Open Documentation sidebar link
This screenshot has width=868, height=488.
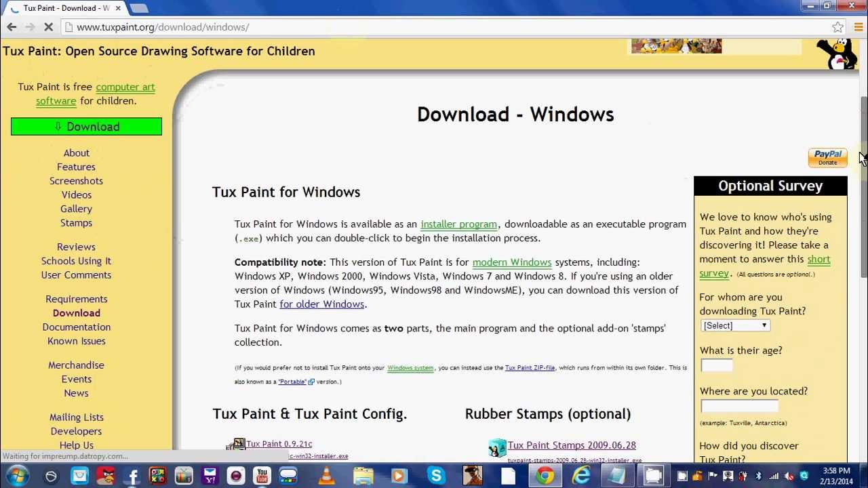click(x=76, y=327)
